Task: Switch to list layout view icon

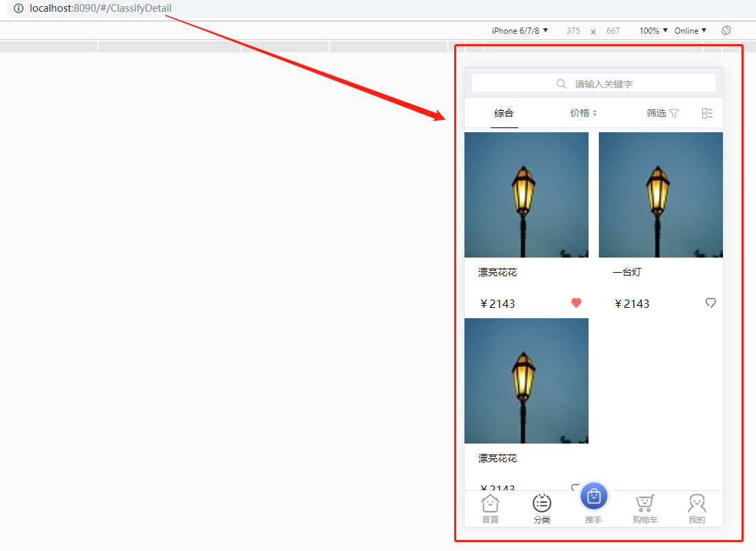Action: click(x=707, y=113)
